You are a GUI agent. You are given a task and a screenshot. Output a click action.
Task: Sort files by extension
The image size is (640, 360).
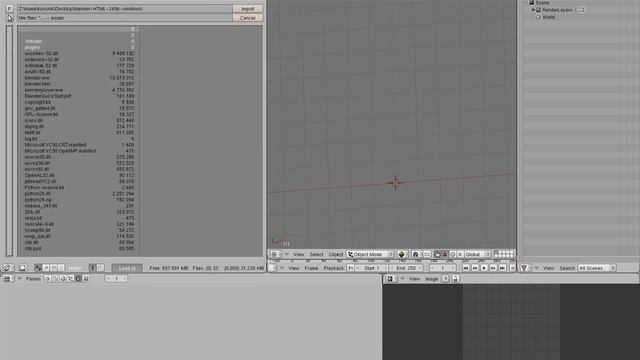[46, 268]
